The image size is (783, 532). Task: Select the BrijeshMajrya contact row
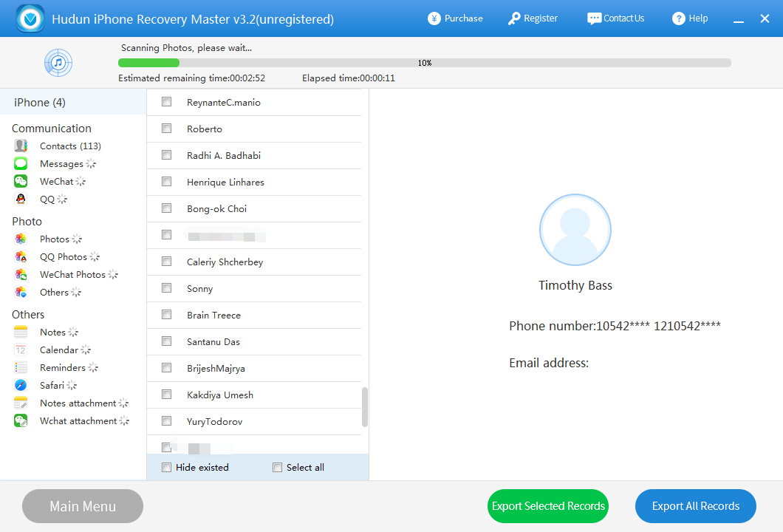254,369
